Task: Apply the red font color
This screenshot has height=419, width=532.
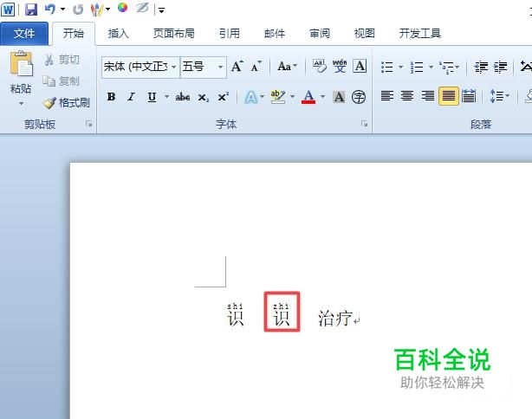Action: [x=308, y=97]
